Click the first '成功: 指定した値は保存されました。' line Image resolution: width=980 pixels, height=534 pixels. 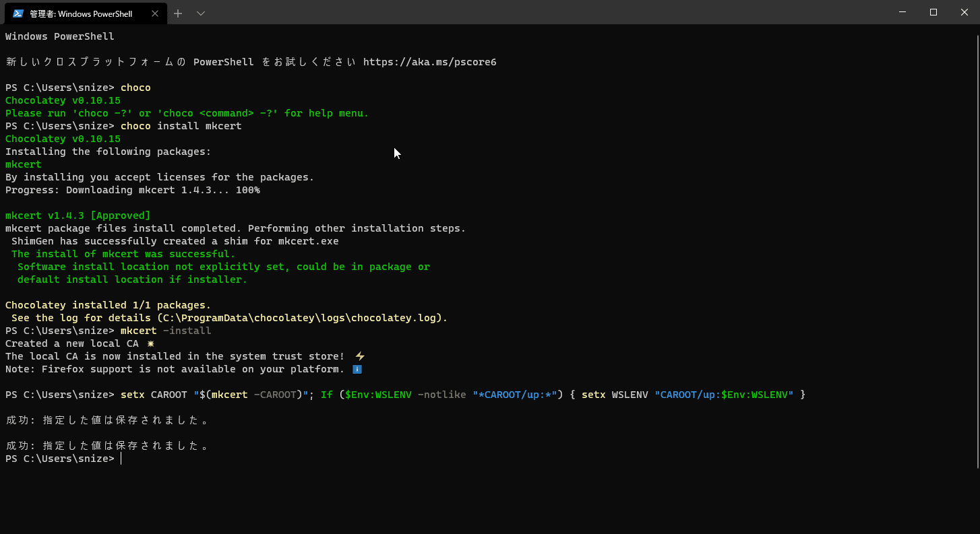tap(108, 420)
